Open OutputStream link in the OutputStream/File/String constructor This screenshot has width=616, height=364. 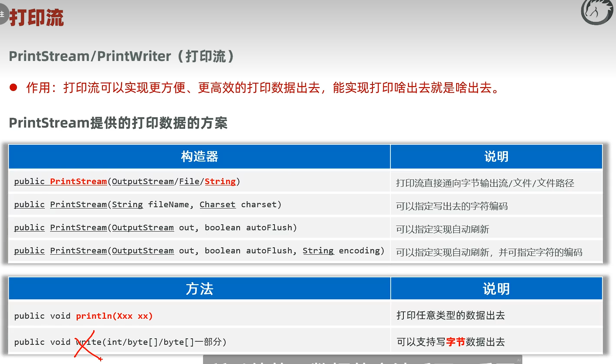[143, 181]
